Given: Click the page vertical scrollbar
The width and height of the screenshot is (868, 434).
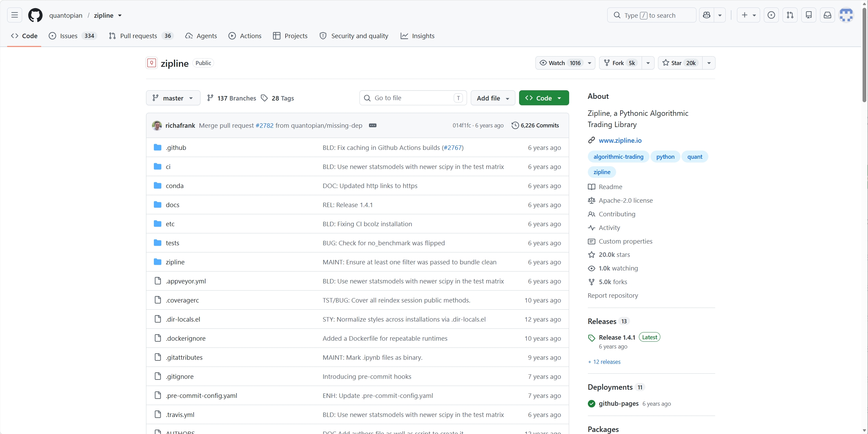Looking at the screenshot, I should pyautogui.click(x=864, y=55).
